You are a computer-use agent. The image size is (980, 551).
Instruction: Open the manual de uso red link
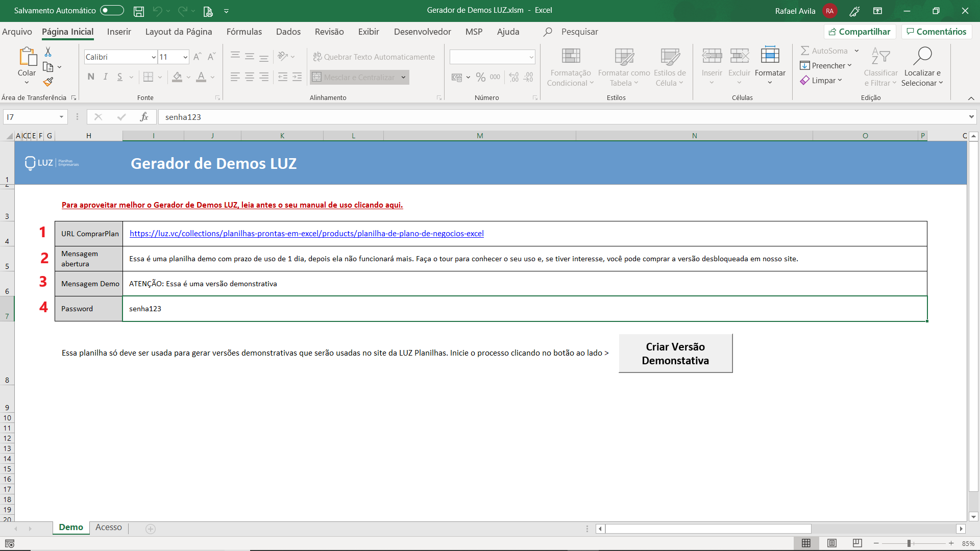pos(232,205)
